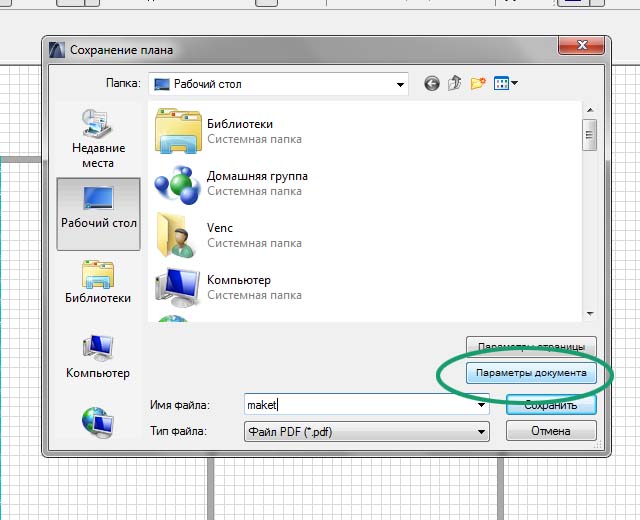This screenshot has height=520, width=640.
Task: Create a new folder
Action: click(478, 84)
